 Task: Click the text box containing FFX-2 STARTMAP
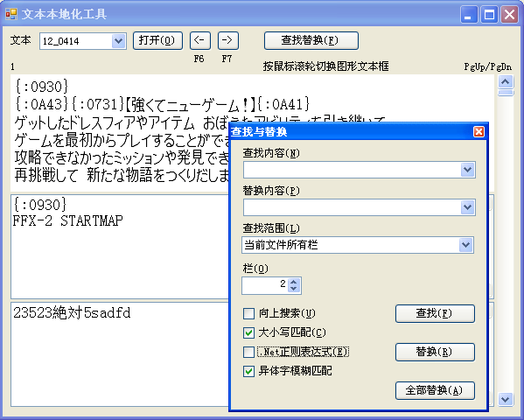pos(121,247)
